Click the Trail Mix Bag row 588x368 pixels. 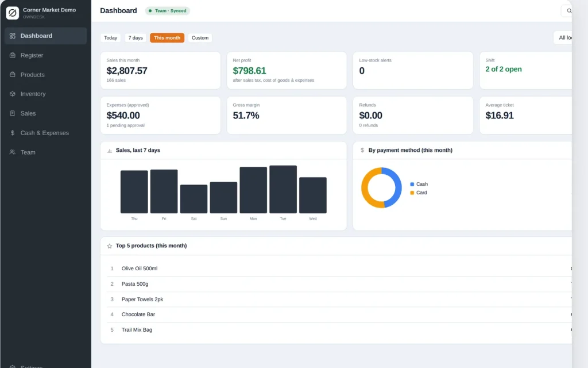point(339,329)
